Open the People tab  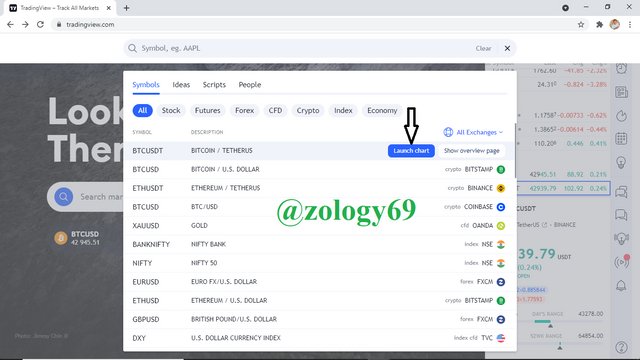(x=250, y=85)
